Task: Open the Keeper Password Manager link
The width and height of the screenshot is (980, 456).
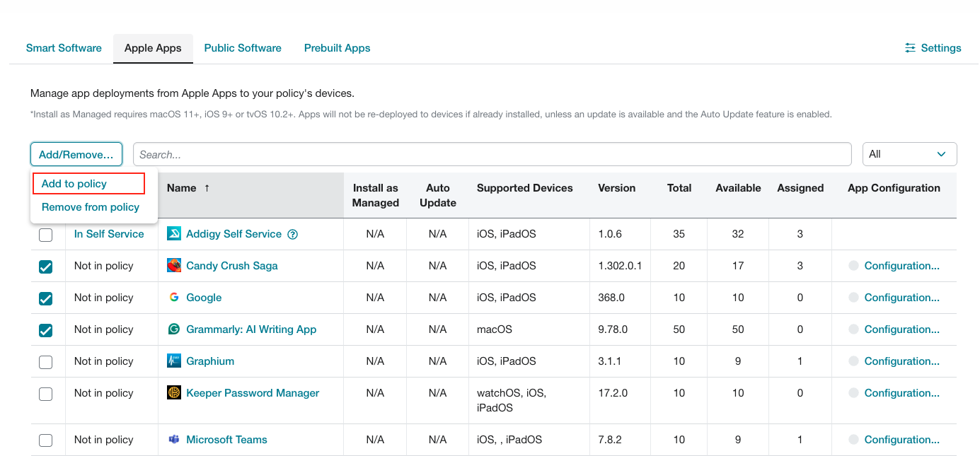Action: [x=253, y=393]
